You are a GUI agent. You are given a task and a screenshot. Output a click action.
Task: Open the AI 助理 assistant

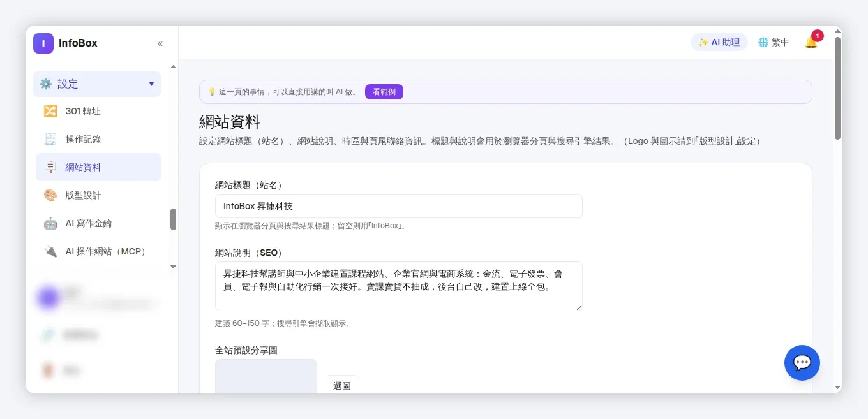click(719, 42)
